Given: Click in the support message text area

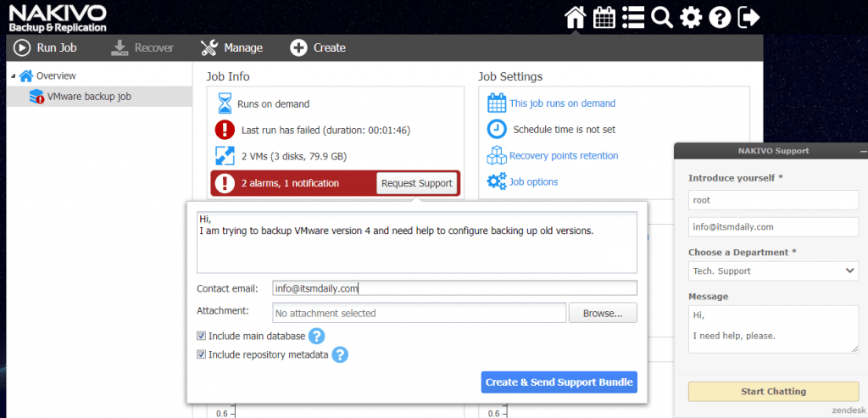Looking at the screenshot, I should [417, 242].
